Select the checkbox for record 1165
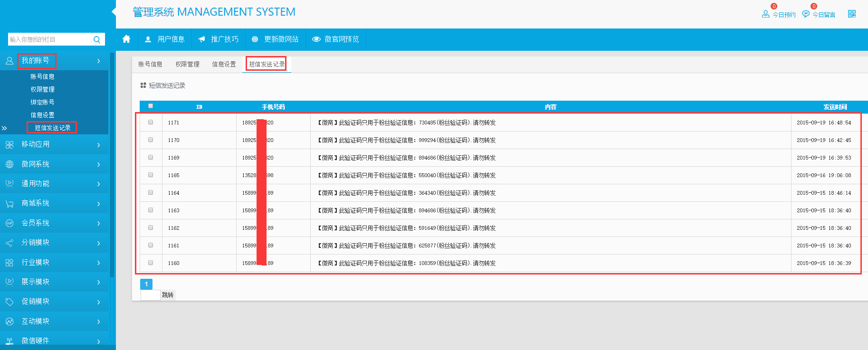Screen dimensions: 868x350 [x=151, y=175]
